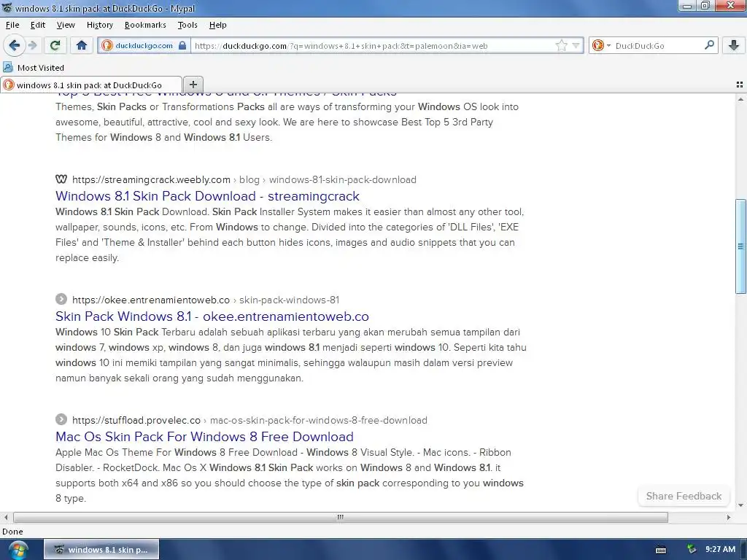Click the List all tabs icon
The image size is (747, 560).
click(740, 85)
